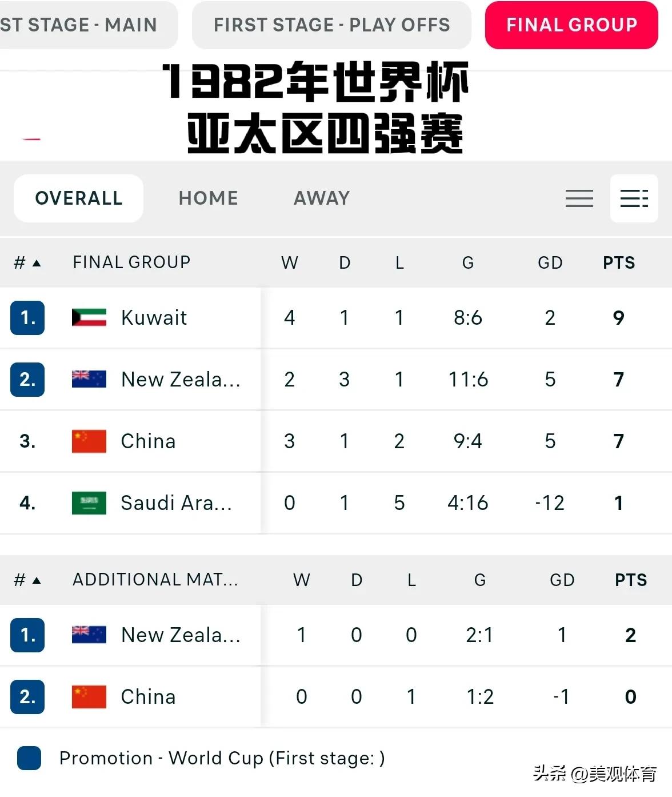The height and width of the screenshot is (797, 672).
Task: Click Kuwait flag icon
Action: pyautogui.click(x=89, y=317)
